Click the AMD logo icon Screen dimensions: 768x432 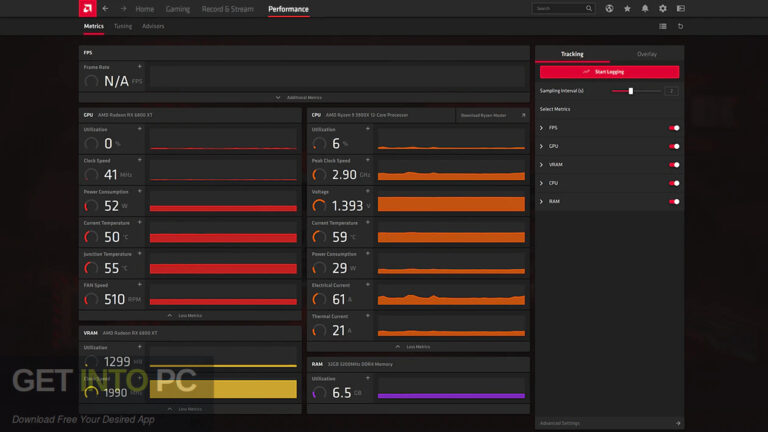pyautogui.click(x=88, y=8)
